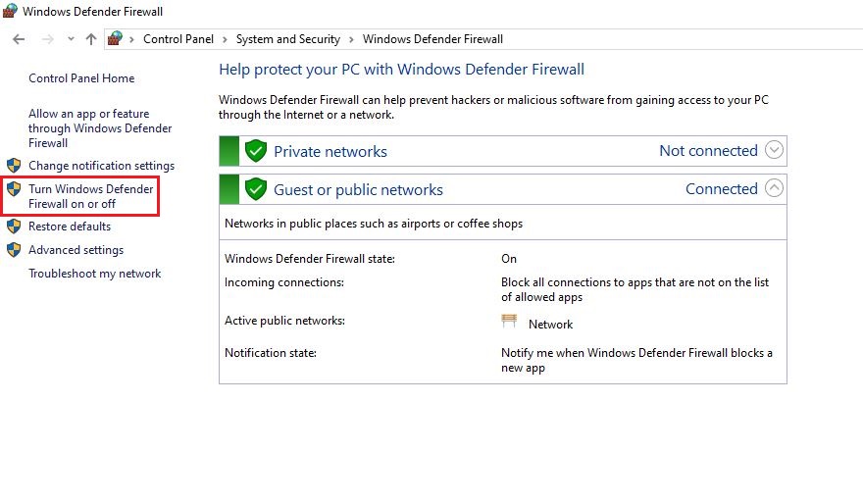The height and width of the screenshot is (504, 863).
Task: Click Not connected status text
Action: pyautogui.click(x=708, y=151)
